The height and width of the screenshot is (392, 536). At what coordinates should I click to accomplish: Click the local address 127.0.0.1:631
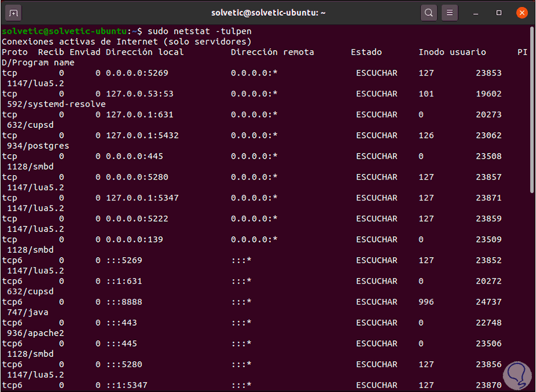(x=140, y=115)
